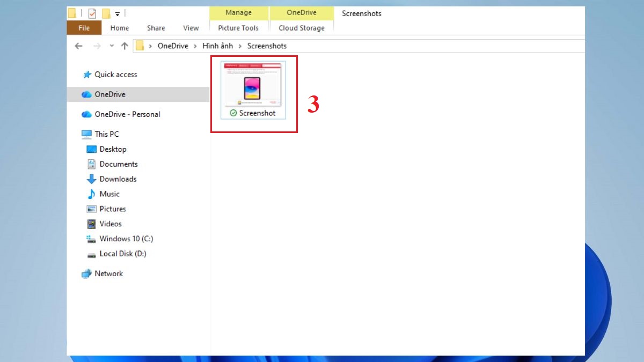
Task: Click OneDrive in the address breadcrumb
Action: coord(173,46)
